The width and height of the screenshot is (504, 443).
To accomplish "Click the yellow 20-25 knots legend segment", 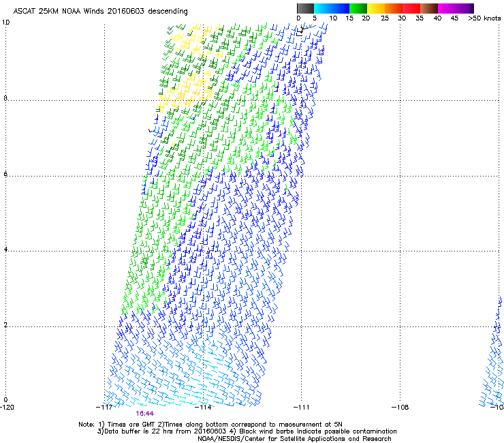I will (376, 8).
